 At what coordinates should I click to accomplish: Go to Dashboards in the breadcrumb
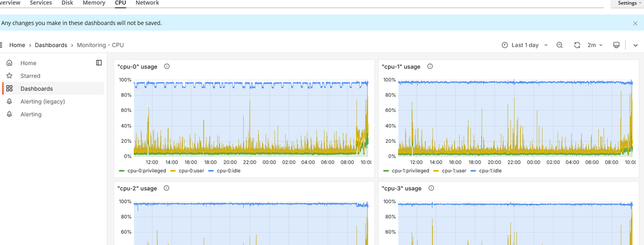pyautogui.click(x=51, y=45)
